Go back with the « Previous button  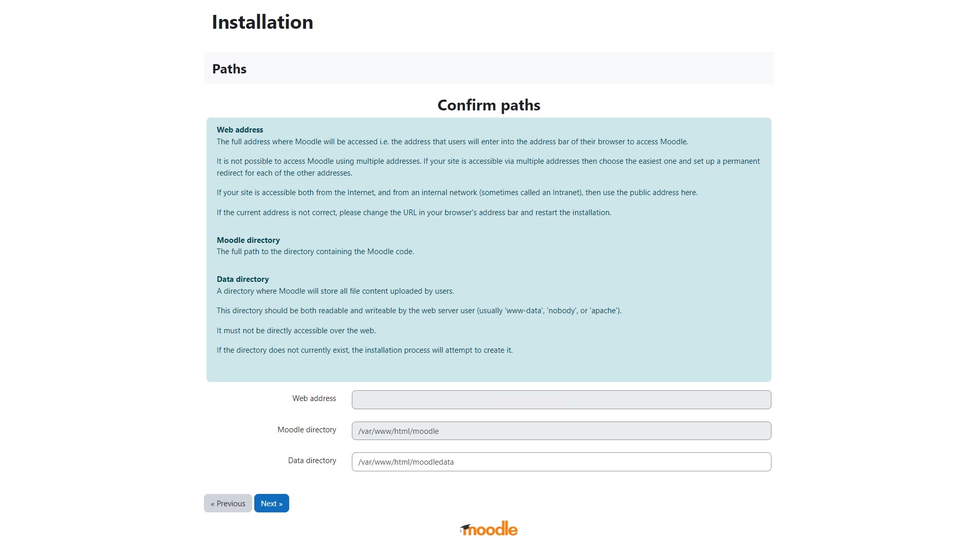(228, 503)
